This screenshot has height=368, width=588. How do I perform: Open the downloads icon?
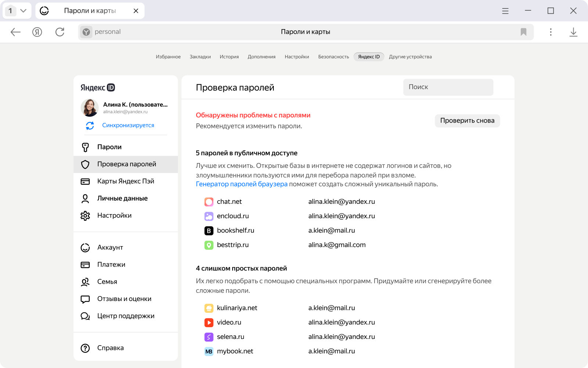(573, 32)
